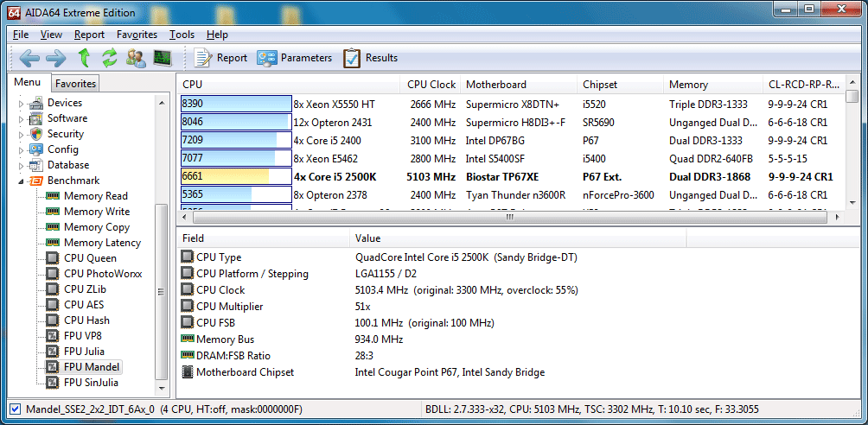Select the Devices tree icon

(36, 103)
